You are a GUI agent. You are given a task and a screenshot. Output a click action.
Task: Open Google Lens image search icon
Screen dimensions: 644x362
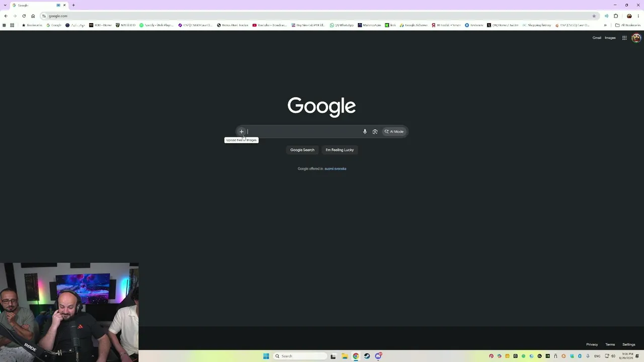(x=375, y=132)
